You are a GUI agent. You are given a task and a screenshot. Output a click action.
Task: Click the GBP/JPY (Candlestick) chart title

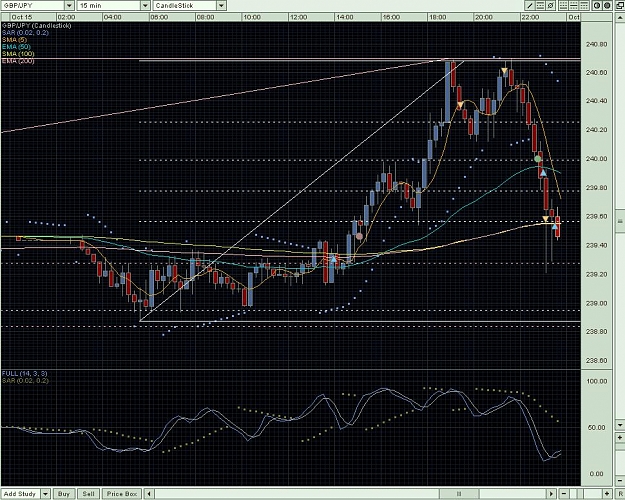click(x=37, y=26)
